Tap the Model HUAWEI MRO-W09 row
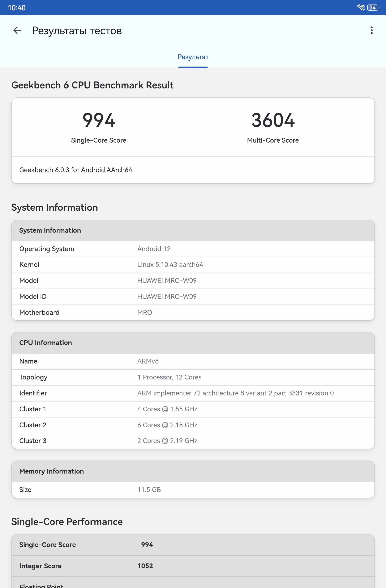Image resolution: width=386 pixels, height=588 pixels. click(x=193, y=281)
